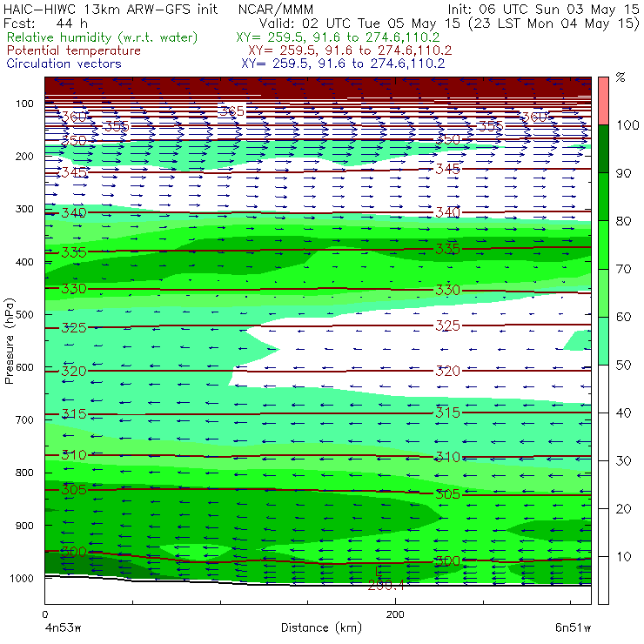Click the blue 'Circulation vectors' legend
The height and width of the screenshot is (644, 644).
[64, 64]
